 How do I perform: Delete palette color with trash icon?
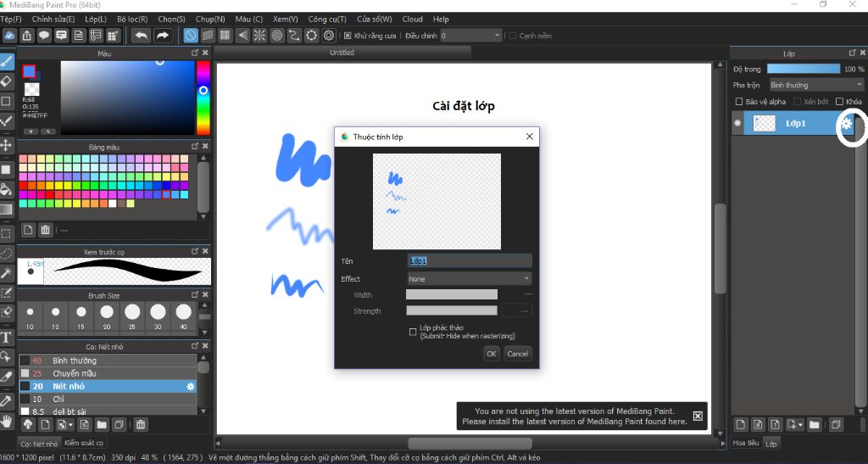click(x=46, y=230)
